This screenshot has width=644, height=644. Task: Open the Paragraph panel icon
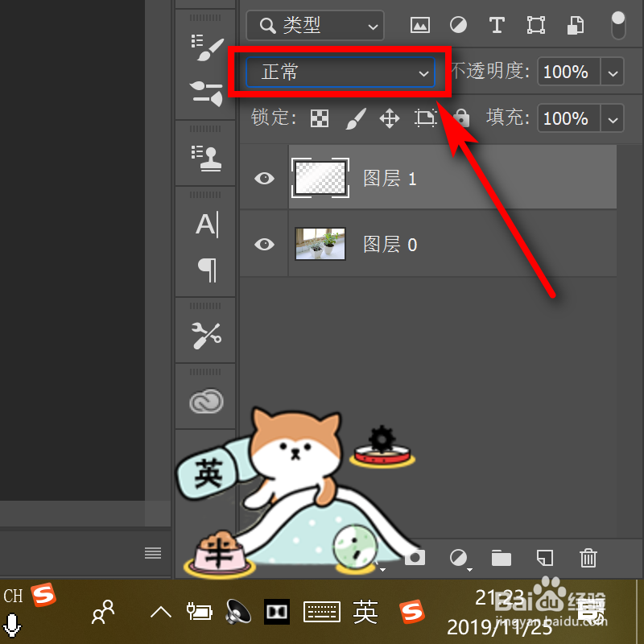[207, 270]
